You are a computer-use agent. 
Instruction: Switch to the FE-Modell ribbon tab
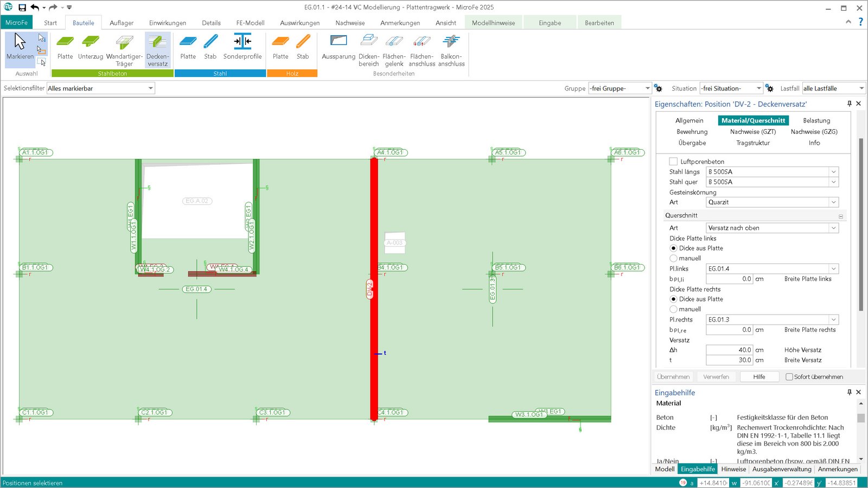250,23
